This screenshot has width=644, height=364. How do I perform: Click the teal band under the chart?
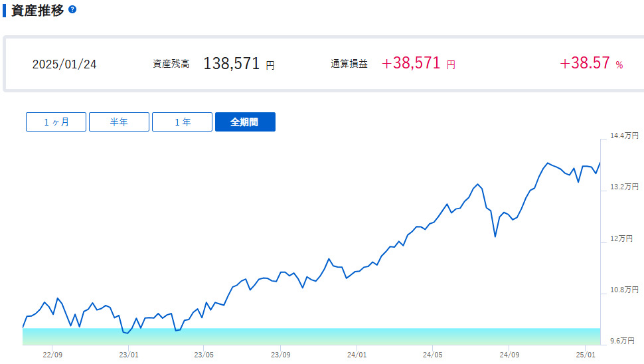coord(311,336)
